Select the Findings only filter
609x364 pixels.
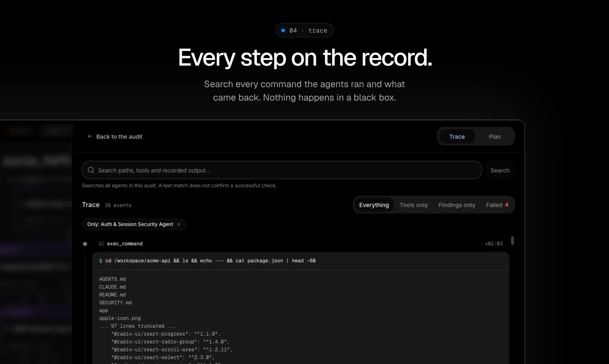(x=457, y=205)
